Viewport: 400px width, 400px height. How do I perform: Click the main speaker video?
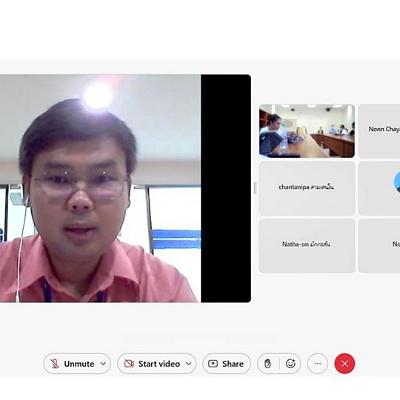coord(125,188)
